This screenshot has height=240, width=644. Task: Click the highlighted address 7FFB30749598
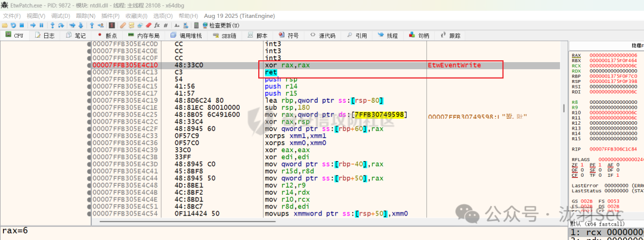coord(379,114)
